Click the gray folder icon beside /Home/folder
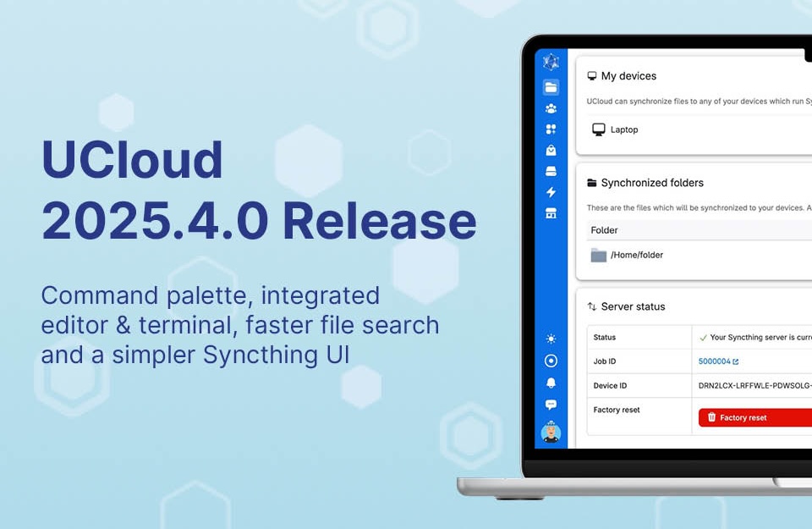The width and height of the screenshot is (812, 529). coord(599,255)
